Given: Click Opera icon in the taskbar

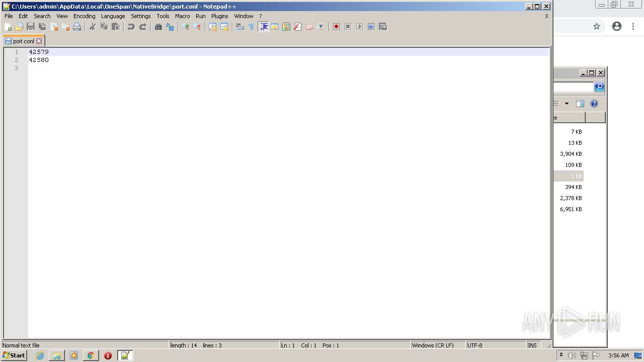Looking at the screenshot, I should (x=108, y=355).
